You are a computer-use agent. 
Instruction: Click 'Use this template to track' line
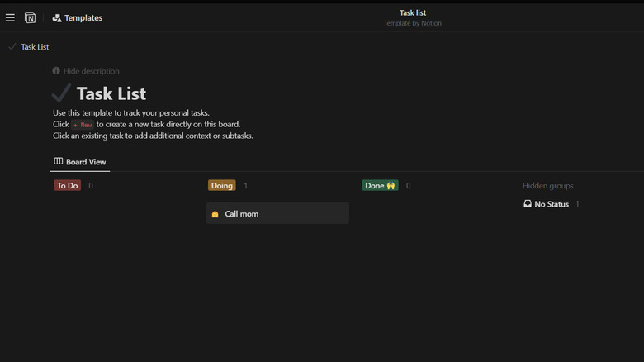click(x=131, y=112)
